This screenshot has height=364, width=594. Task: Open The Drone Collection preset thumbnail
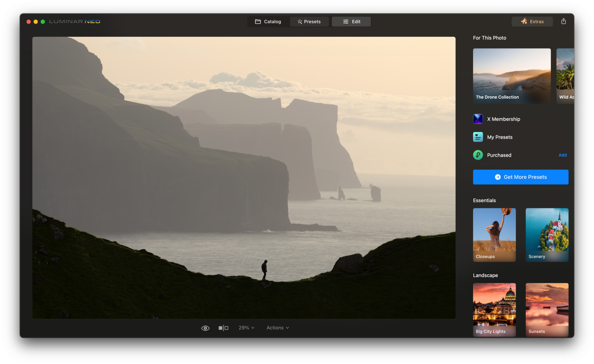tap(511, 76)
